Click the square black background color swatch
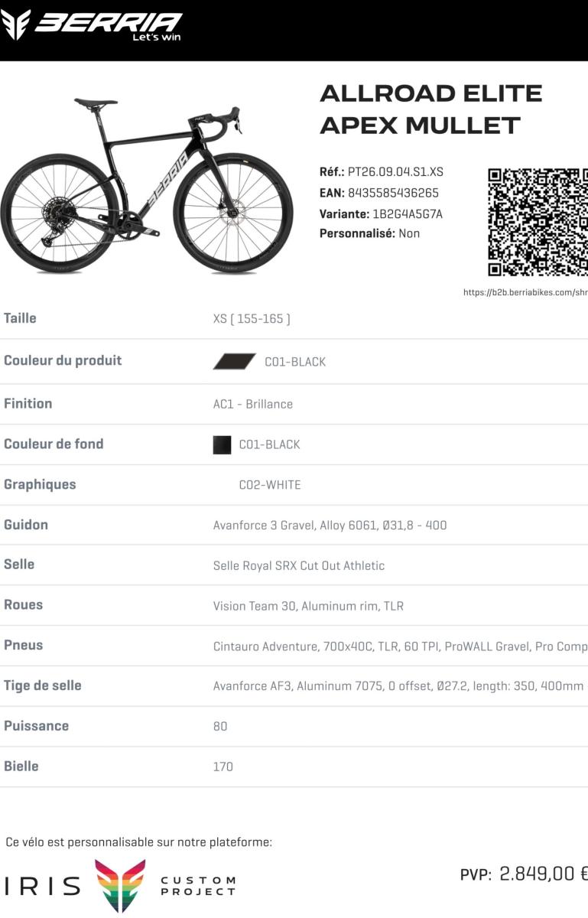Viewport: 588px width, 918px height. (x=222, y=444)
